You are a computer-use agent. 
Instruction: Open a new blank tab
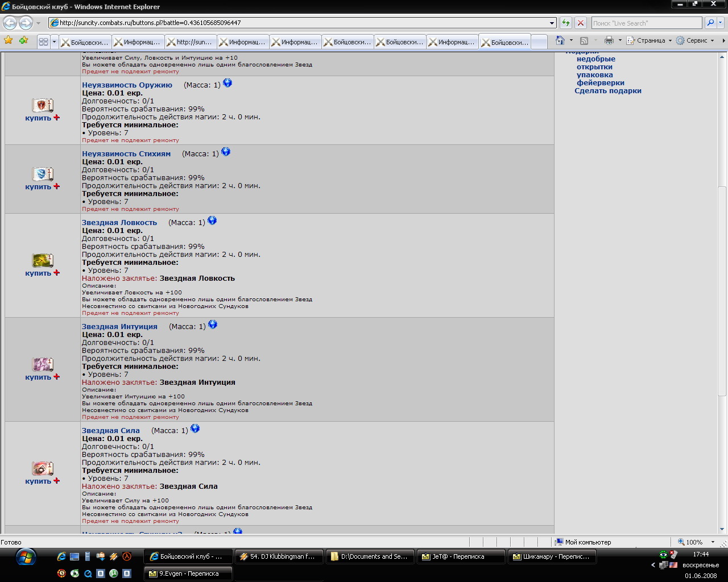pos(539,42)
